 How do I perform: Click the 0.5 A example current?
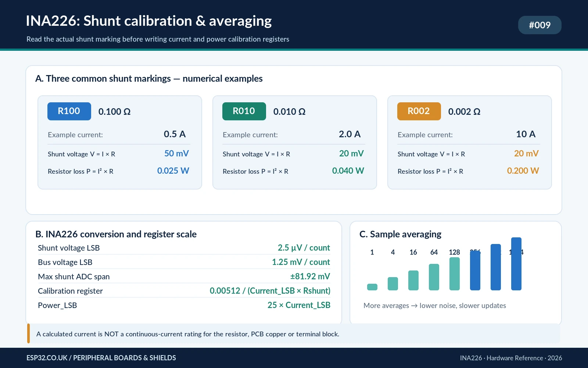click(x=175, y=134)
